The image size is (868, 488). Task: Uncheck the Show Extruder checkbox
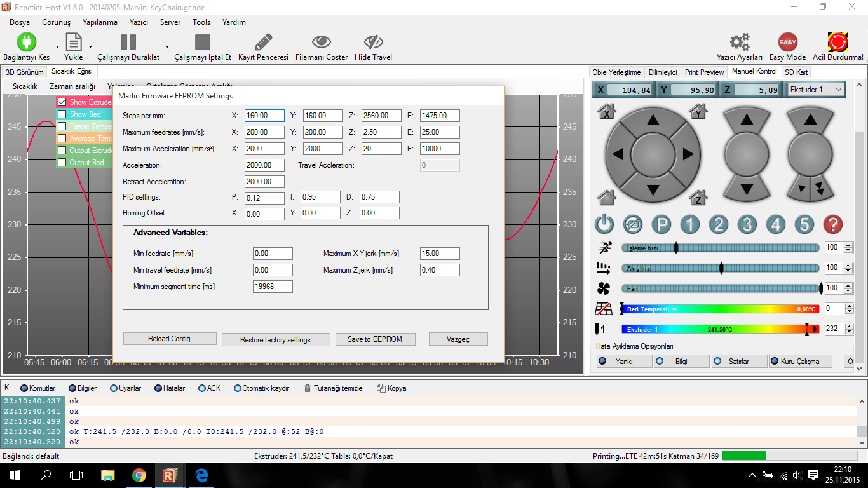62,102
